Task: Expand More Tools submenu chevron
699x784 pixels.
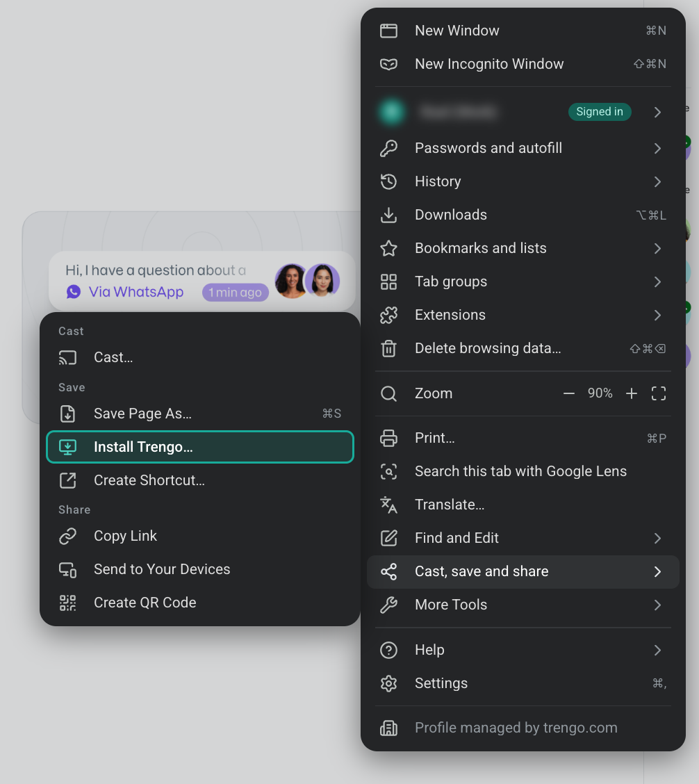Action: (x=657, y=605)
